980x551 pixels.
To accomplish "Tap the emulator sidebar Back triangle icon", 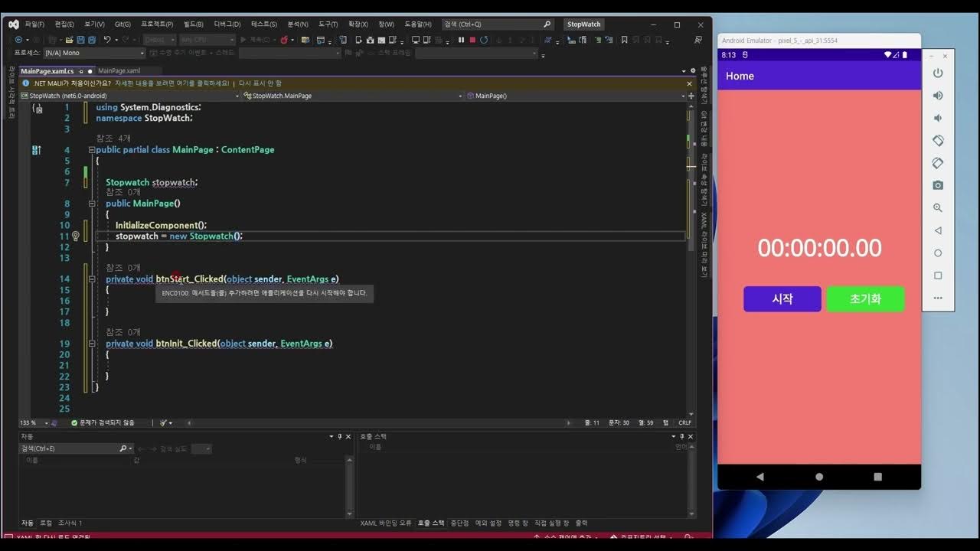I will (937, 230).
